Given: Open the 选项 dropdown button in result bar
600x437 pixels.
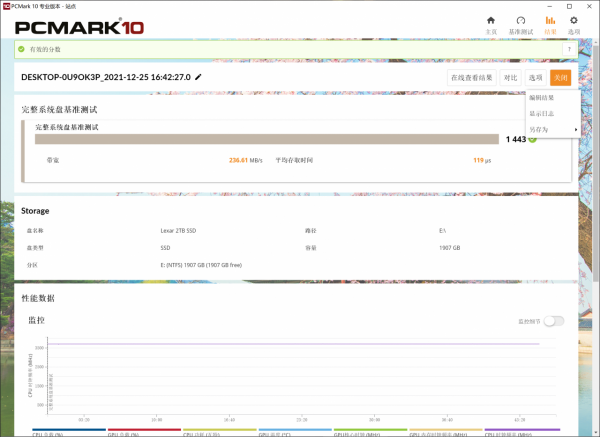Looking at the screenshot, I should point(535,77).
